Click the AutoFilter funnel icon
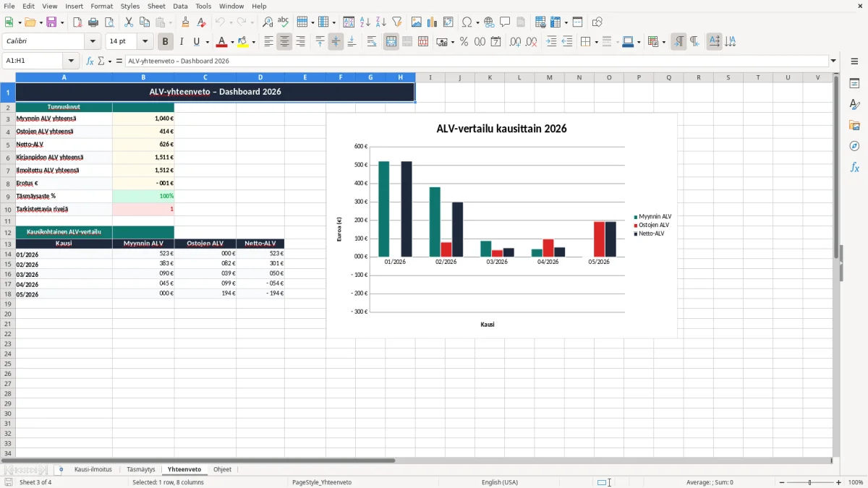 (x=396, y=22)
